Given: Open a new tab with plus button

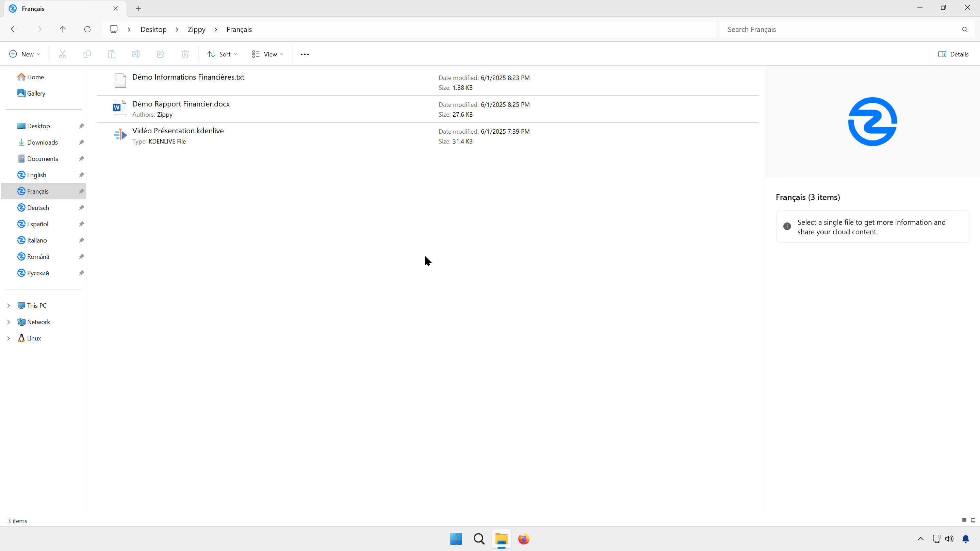Looking at the screenshot, I should 138,9.
